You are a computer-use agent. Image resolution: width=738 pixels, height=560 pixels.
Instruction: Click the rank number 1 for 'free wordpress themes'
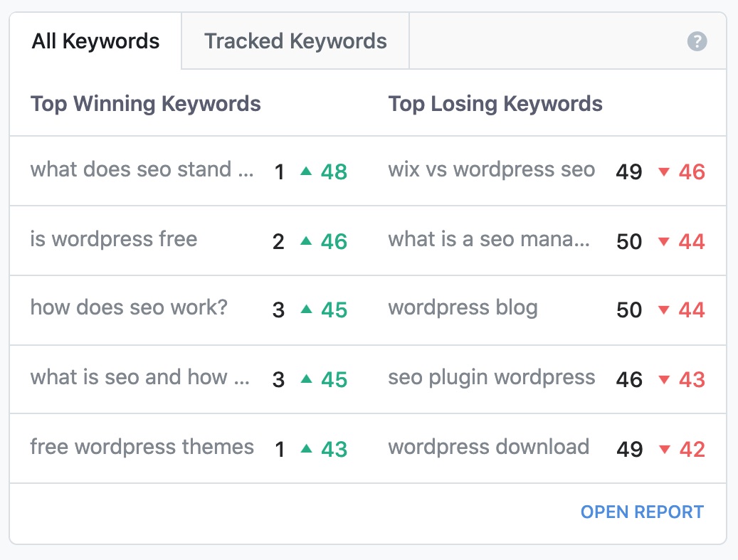pyautogui.click(x=279, y=448)
